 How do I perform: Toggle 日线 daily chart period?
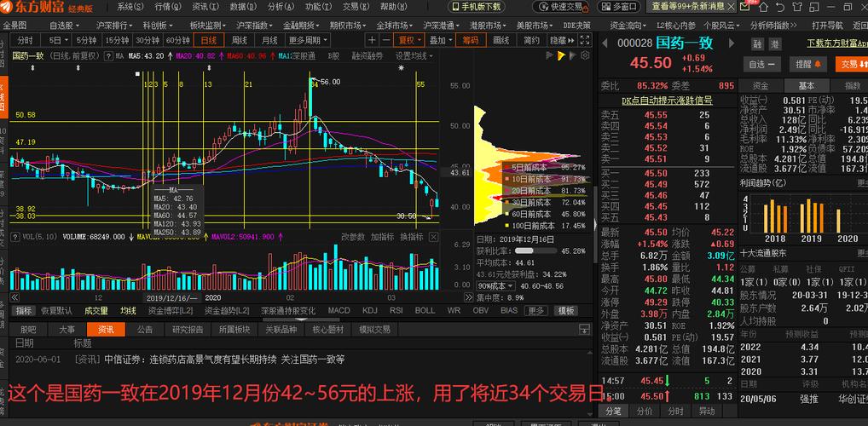tap(209, 40)
